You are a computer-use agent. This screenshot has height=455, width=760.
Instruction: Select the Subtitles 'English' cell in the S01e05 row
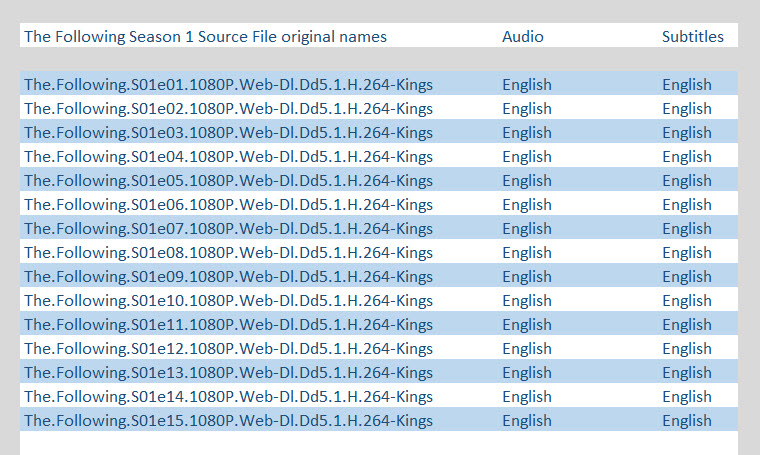(687, 181)
